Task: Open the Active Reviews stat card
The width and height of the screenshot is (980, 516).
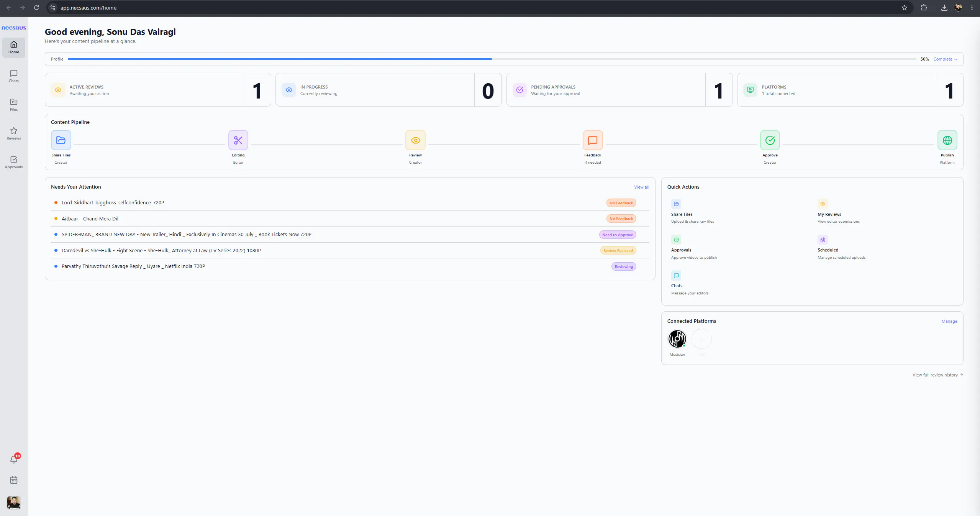Action: tap(158, 90)
